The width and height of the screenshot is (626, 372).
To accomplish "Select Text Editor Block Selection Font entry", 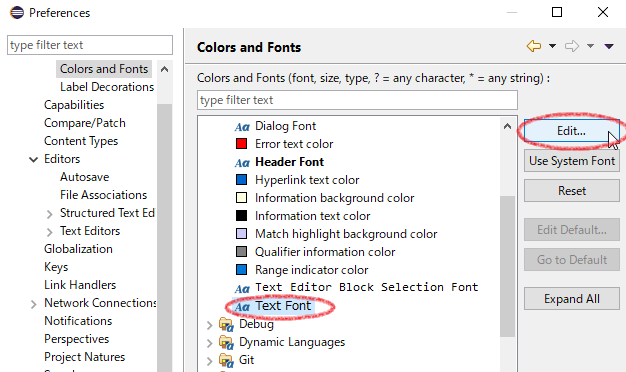I will tap(366, 287).
